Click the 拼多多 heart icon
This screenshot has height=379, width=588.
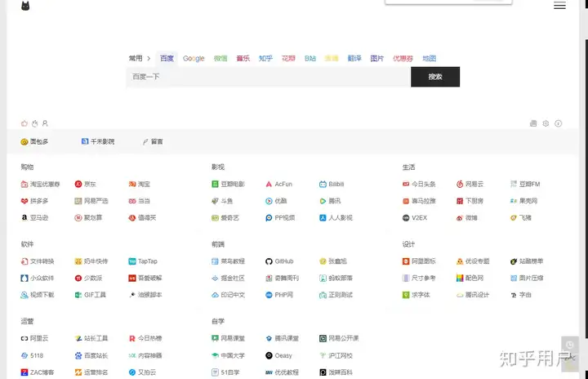point(24,201)
